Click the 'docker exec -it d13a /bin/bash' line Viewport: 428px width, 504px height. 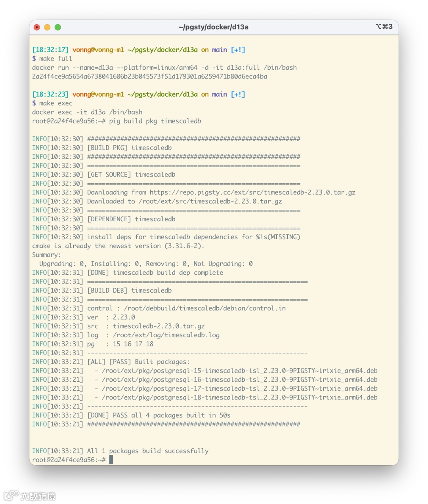click(87, 112)
